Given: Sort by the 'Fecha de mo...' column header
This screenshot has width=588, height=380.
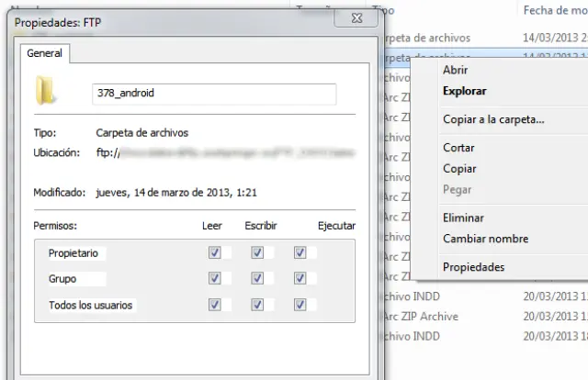Looking at the screenshot, I should click(x=554, y=10).
